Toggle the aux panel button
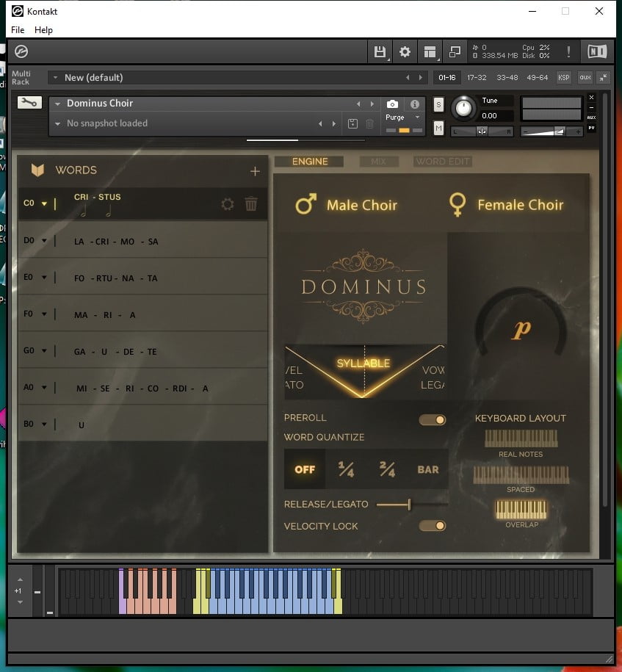This screenshot has height=672, width=622. pyautogui.click(x=585, y=78)
